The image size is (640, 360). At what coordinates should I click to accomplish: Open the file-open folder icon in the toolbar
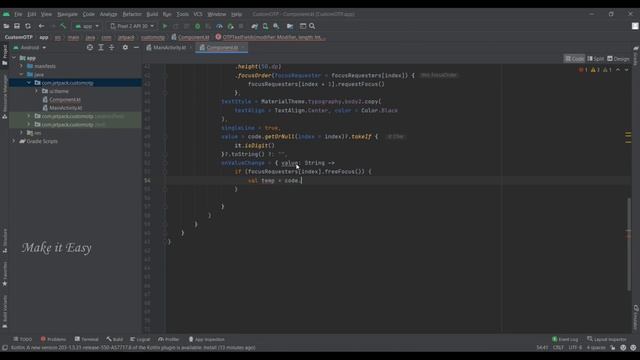6,26
